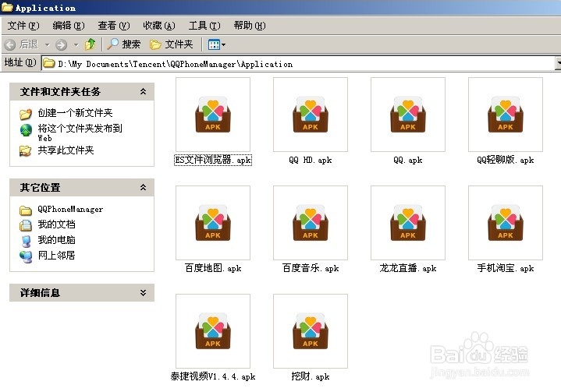
Task: Click the 地址(D) address label
Action: pyautogui.click(x=20, y=62)
